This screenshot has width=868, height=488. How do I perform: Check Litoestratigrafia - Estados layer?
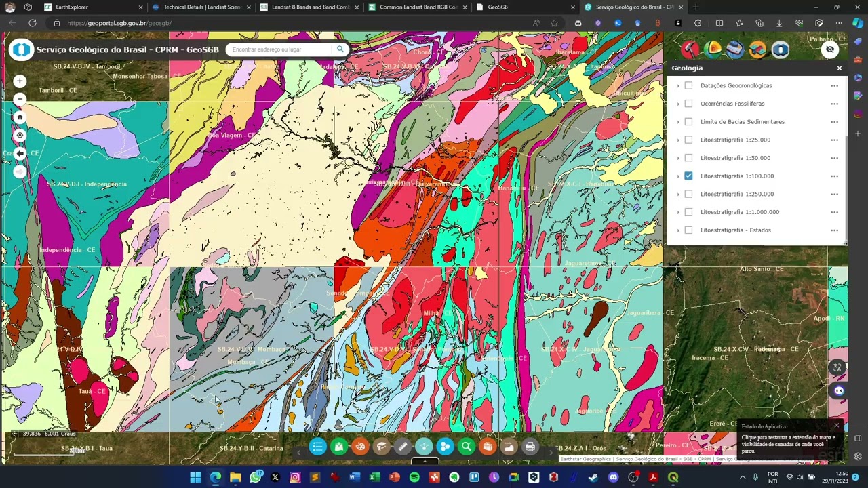[x=688, y=230]
